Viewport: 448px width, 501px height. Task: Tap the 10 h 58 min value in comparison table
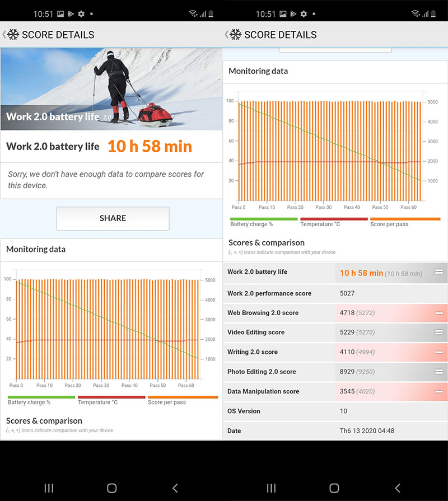(x=361, y=273)
